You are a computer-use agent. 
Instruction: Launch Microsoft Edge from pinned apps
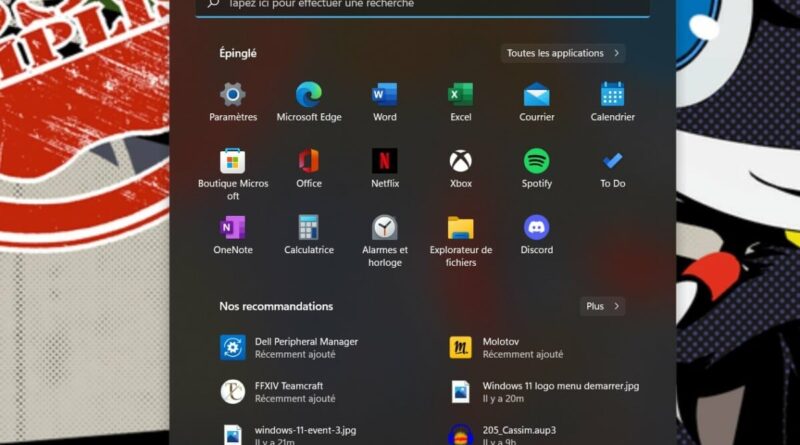pyautogui.click(x=309, y=102)
